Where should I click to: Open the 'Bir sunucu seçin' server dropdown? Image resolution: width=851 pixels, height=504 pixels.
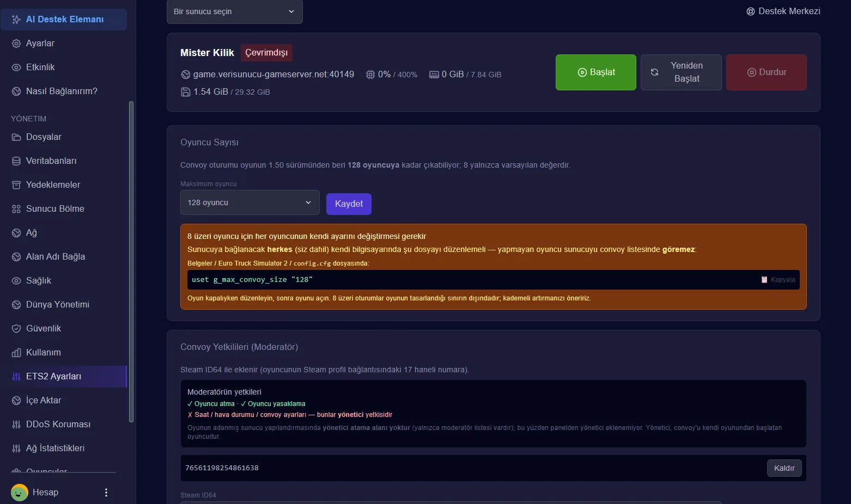click(235, 11)
